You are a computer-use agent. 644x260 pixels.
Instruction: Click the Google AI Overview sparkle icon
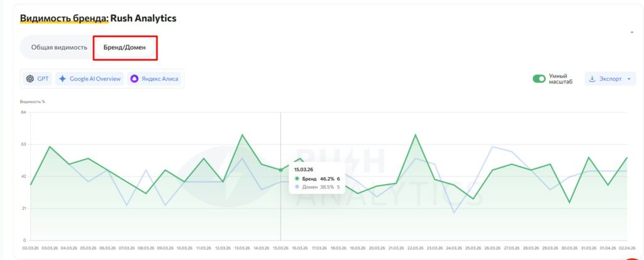pos(62,79)
